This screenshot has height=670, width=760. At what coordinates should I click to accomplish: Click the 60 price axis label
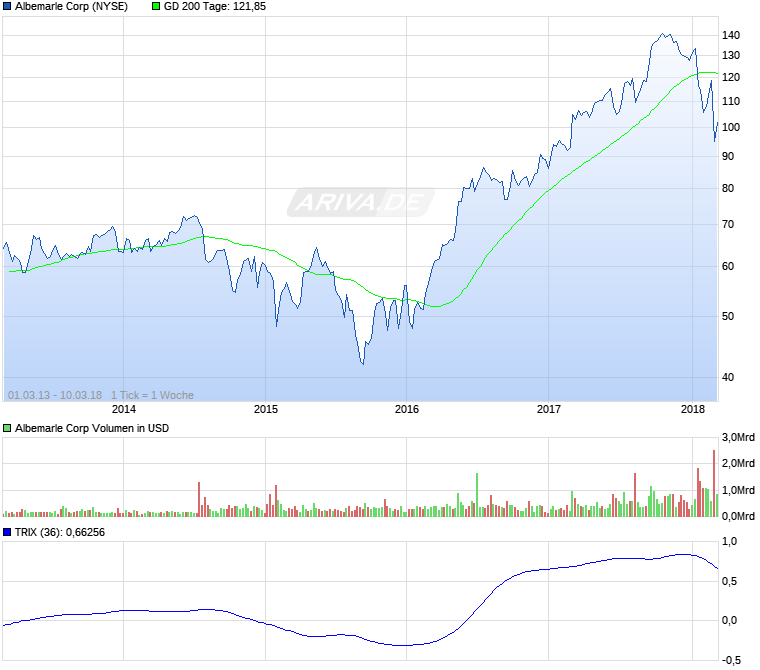(728, 267)
